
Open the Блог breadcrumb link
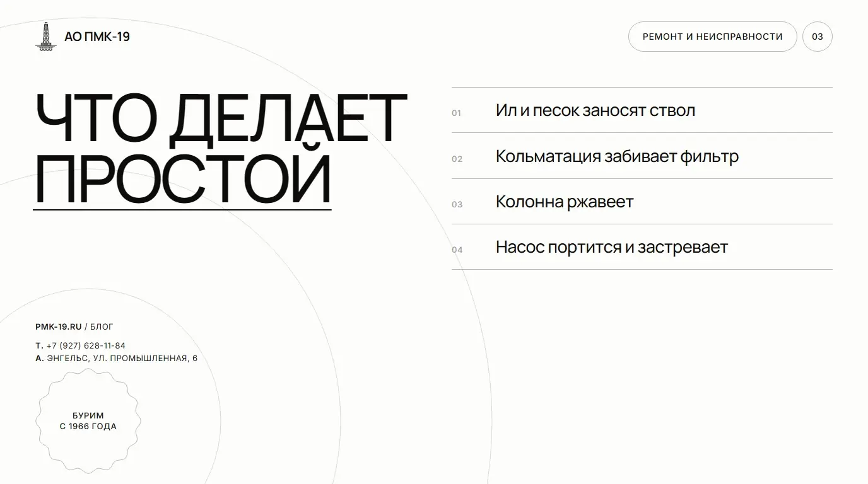tap(102, 326)
